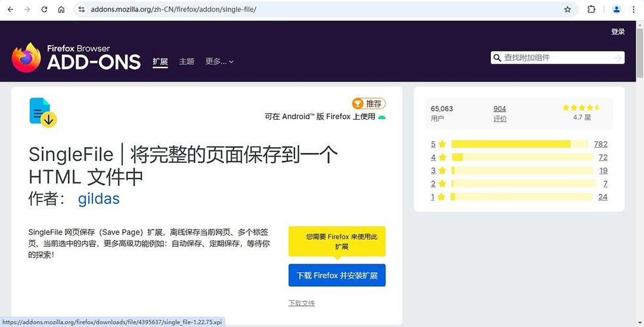Click the 推荐 recommended badge
This screenshot has width=644, height=327.
[x=369, y=103]
